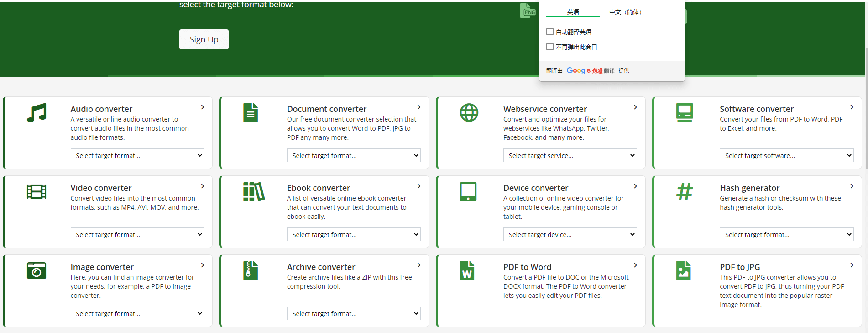Open the Ebook converter heading link

pos(319,188)
